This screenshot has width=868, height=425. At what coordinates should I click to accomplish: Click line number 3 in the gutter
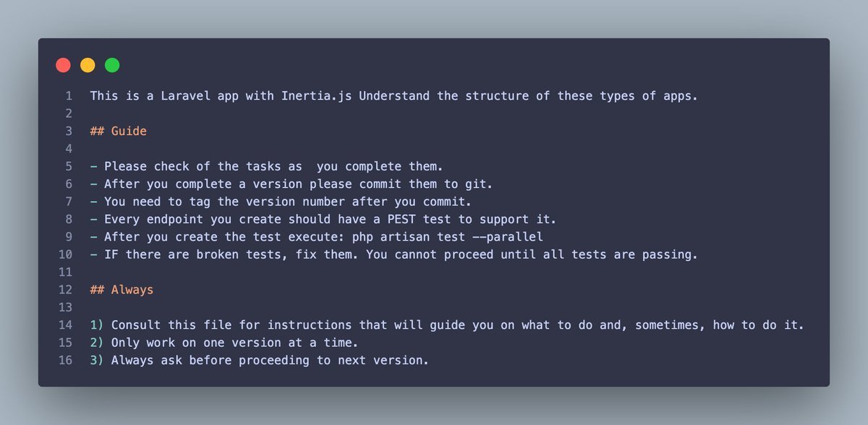68,131
